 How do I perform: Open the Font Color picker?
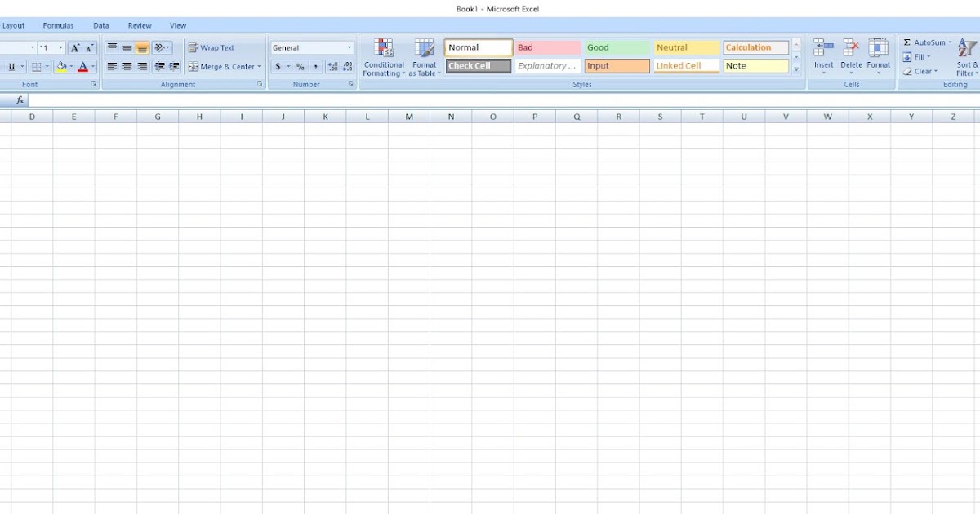(x=82, y=66)
